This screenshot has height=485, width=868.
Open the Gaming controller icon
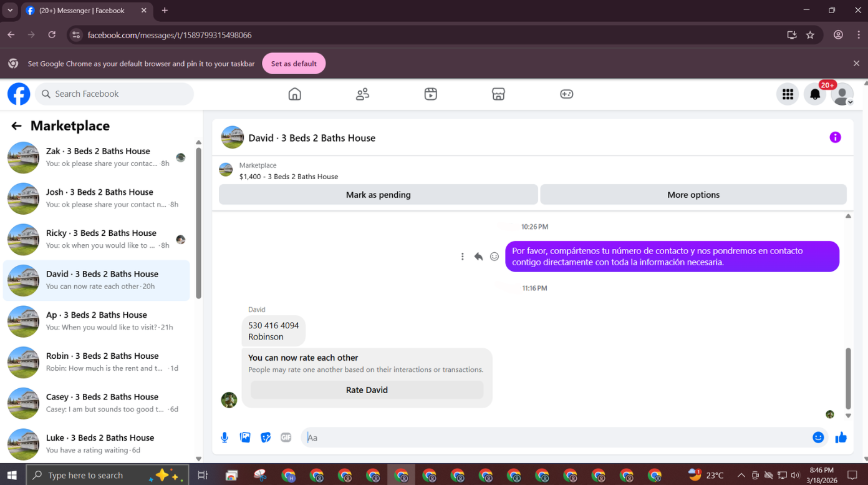click(566, 94)
